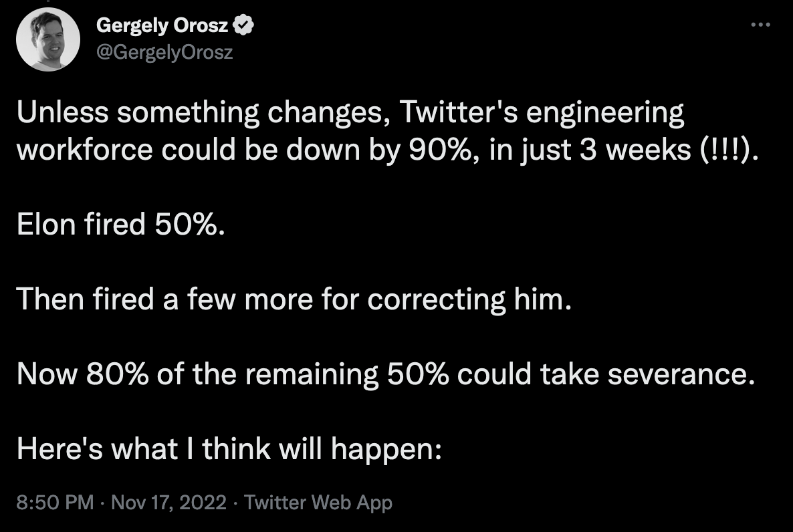Open the three-dot more options menu

tap(760, 24)
